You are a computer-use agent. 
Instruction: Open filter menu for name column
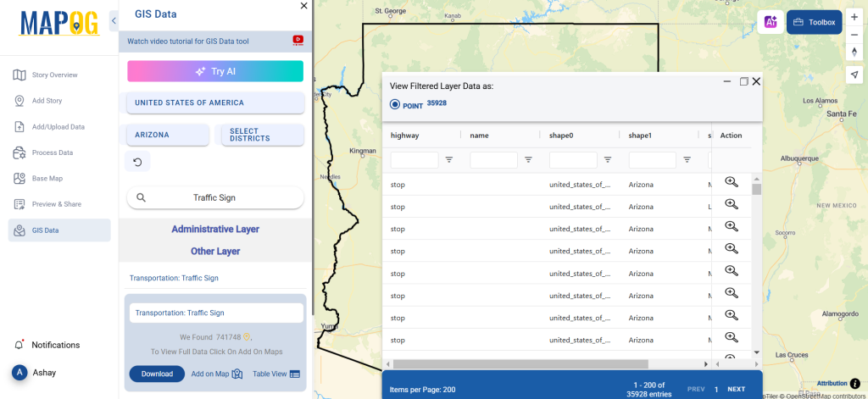coord(529,160)
